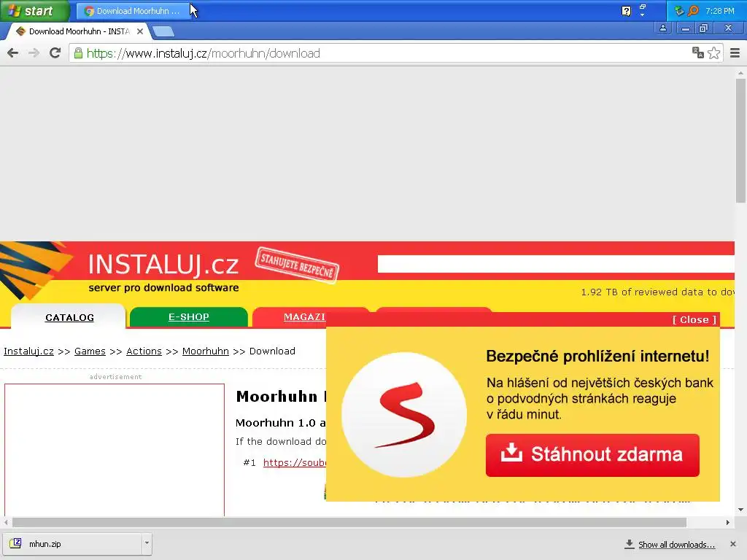Expand the mhun.zip download options arrow
Viewport: 747px width, 560px height.
point(147,543)
